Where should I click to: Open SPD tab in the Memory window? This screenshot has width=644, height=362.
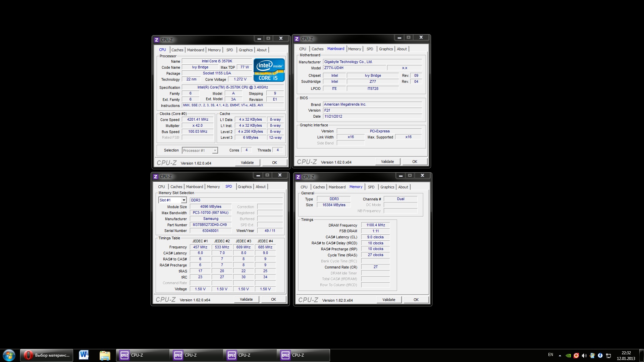pos(371,187)
